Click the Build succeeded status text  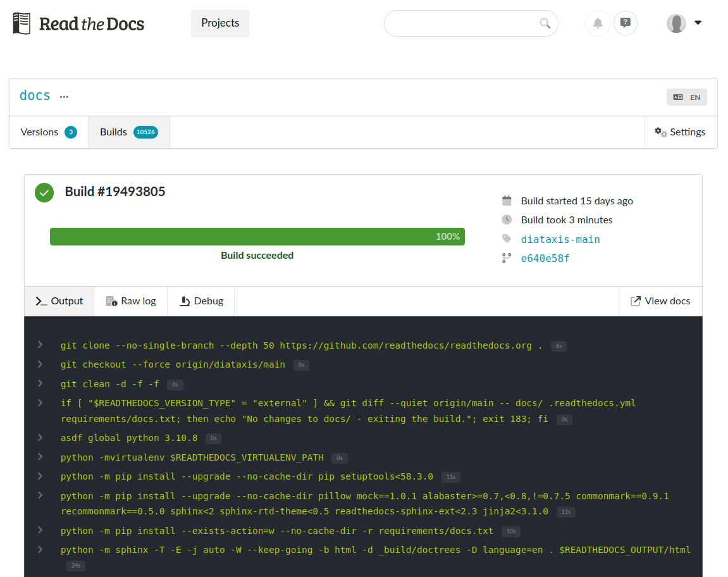tap(257, 256)
